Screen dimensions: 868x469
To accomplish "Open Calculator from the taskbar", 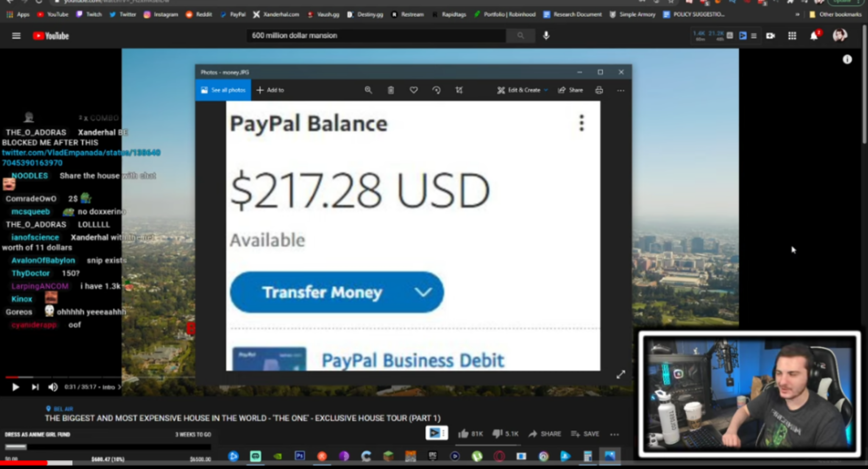I will coord(587,456).
